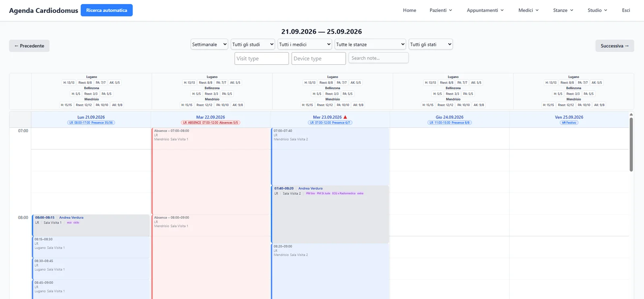Select the 07:00–07:40 Mendrisio Sala Visita 2 slot
644x299 pixels.
coord(330,156)
